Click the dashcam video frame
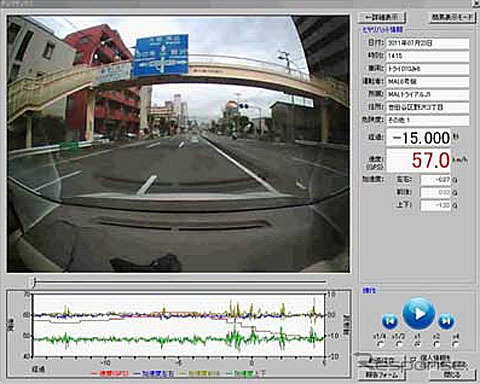The image size is (480, 384). pyautogui.click(x=178, y=144)
